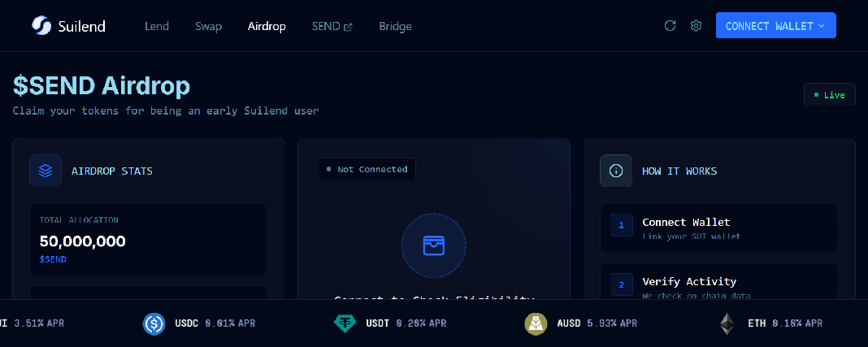
Task: Open the SEND external link
Action: point(332,26)
